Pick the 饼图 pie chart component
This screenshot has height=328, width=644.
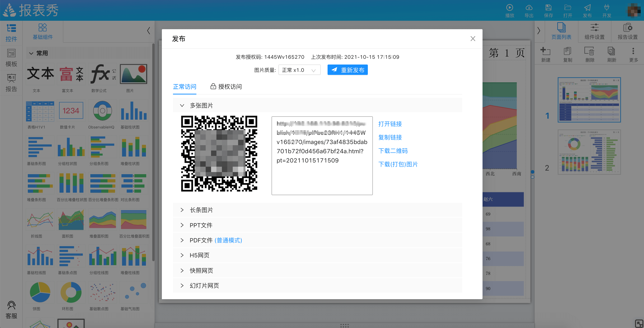tap(40, 292)
